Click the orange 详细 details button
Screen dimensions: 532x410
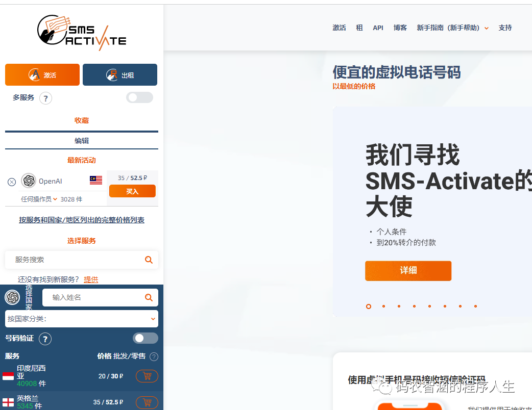click(408, 271)
